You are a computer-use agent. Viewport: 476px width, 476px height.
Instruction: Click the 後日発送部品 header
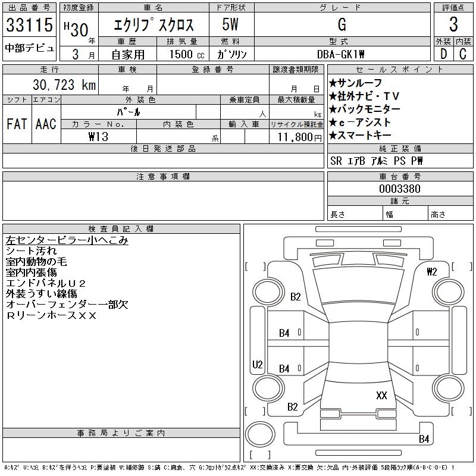coord(163,148)
